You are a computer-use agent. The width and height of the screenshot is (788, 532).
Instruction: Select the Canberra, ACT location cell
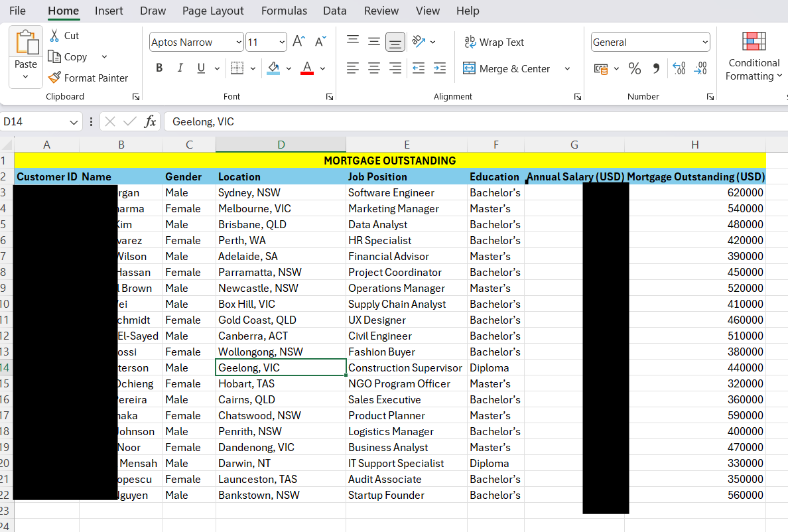tap(281, 336)
